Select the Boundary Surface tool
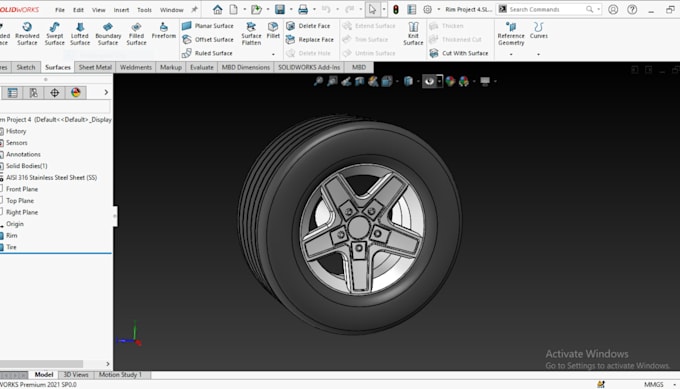The width and height of the screenshot is (680, 389). point(108,34)
